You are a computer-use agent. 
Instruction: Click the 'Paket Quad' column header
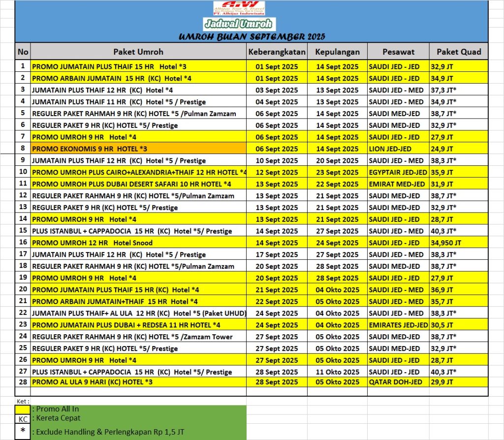(x=459, y=52)
